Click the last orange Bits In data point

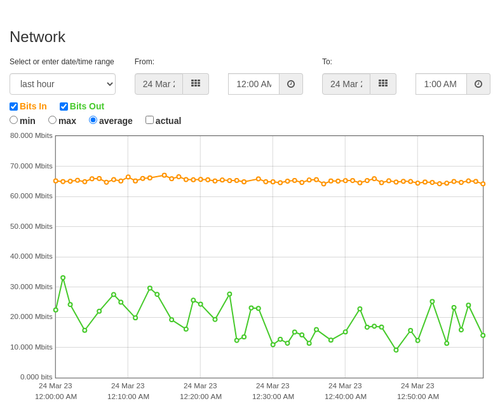point(483,184)
